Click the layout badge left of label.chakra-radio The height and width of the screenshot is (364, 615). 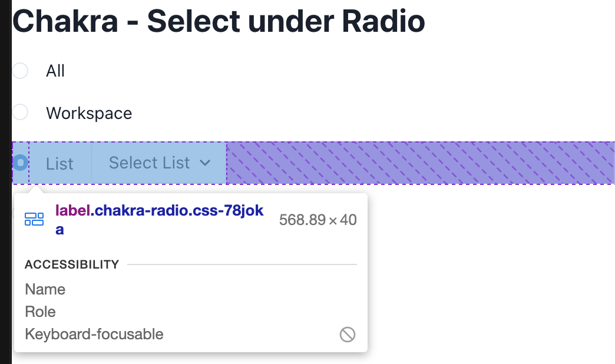coord(35,219)
